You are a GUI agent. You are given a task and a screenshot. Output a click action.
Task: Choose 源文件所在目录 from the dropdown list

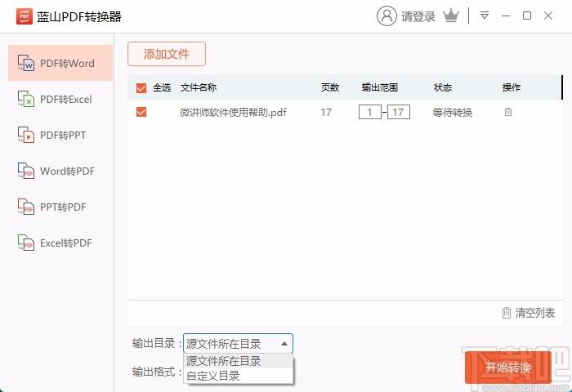[x=239, y=361]
